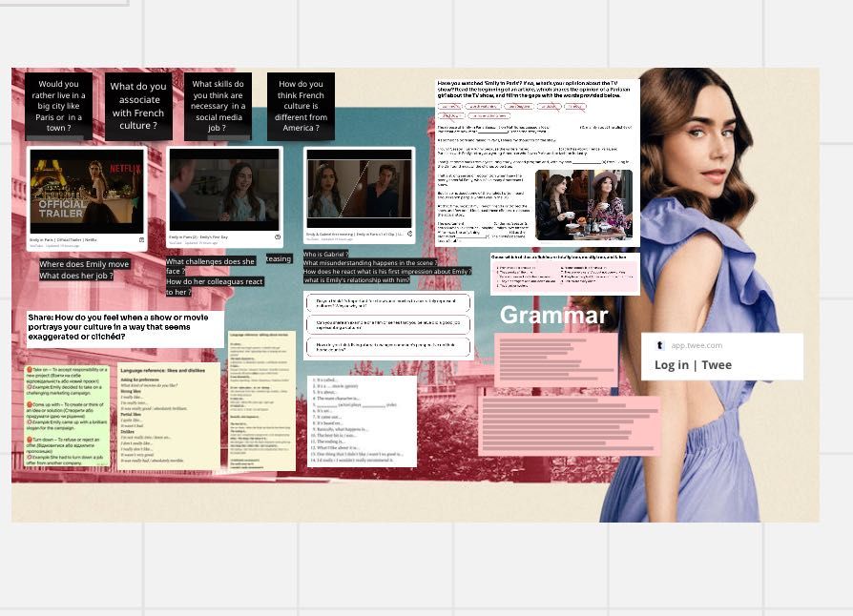This screenshot has height=616, width=853.
Task: Click the first rounded discussion question box
Action: tap(388, 303)
